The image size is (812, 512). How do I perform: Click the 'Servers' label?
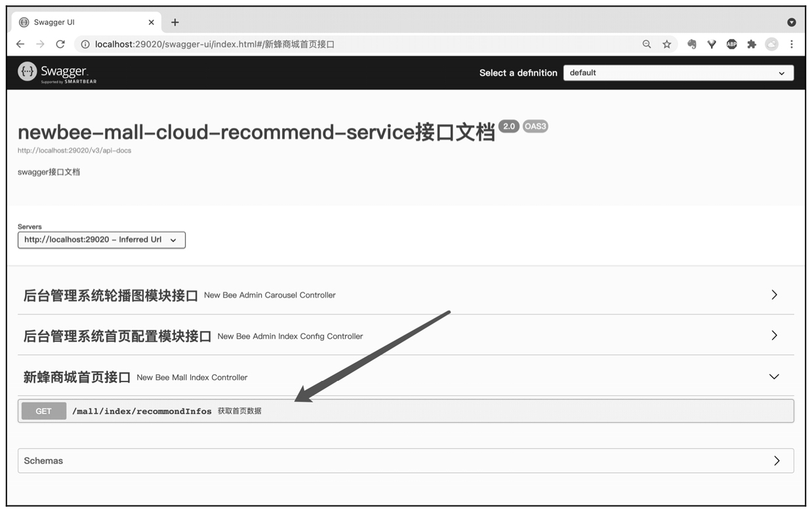point(30,227)
